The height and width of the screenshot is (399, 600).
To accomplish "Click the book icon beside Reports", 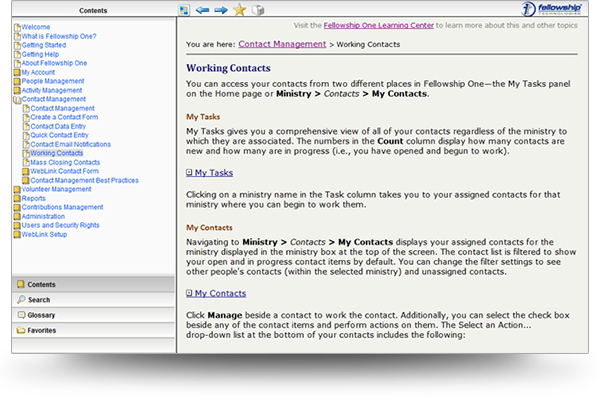I will click(x=17, y=199).
